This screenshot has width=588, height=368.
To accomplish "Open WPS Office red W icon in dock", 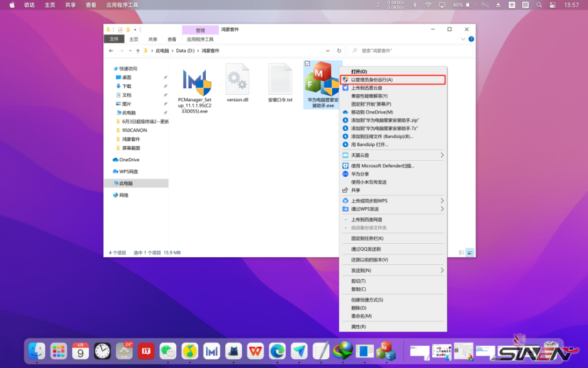I will [255, 351].
